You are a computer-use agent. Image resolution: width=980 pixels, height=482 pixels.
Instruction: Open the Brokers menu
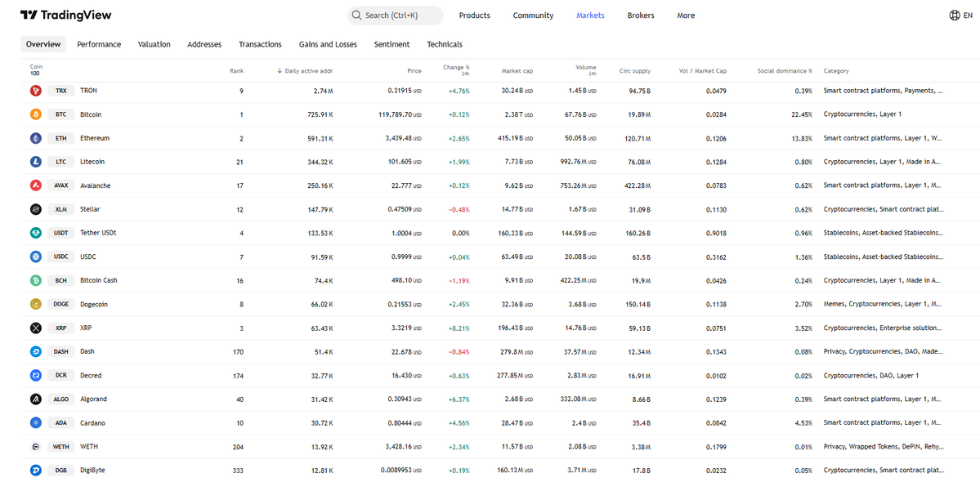pyautogui.click(x=641, y=16)
